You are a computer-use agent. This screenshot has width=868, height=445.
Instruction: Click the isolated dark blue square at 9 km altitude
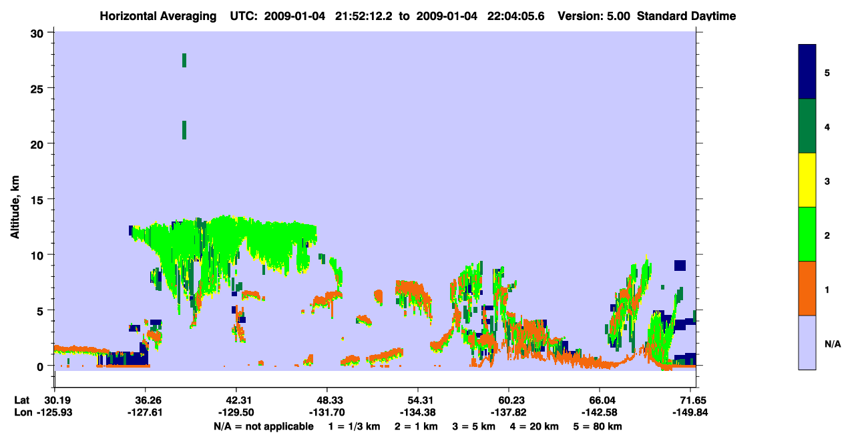[x=680, y=266]
